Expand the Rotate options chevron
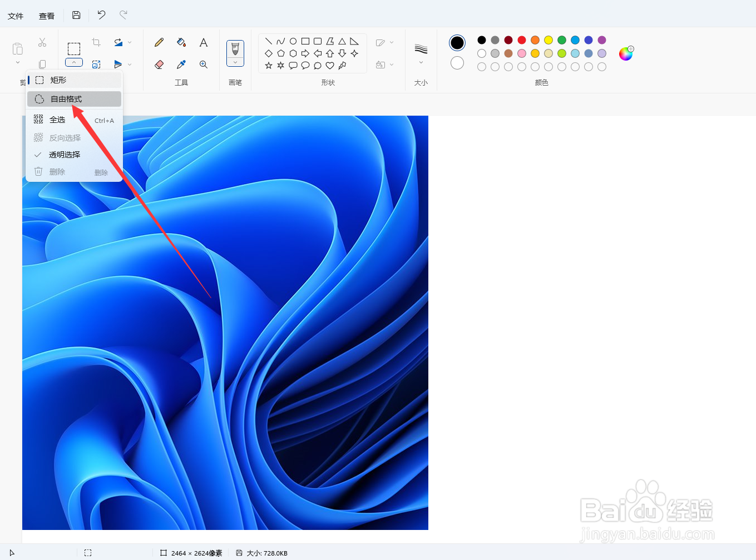The image size is (756, 560). [130, 42]
